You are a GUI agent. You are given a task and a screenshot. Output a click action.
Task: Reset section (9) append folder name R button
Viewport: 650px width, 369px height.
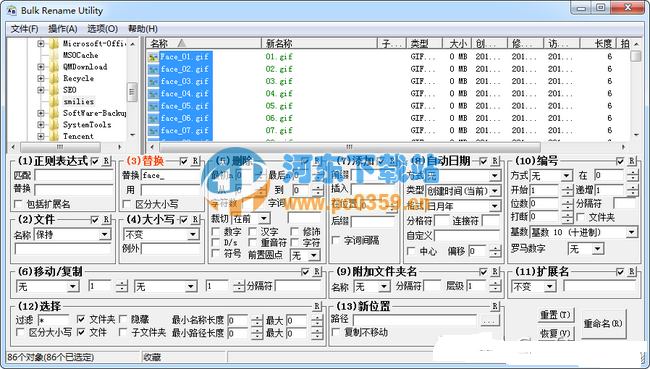(495, 272)
